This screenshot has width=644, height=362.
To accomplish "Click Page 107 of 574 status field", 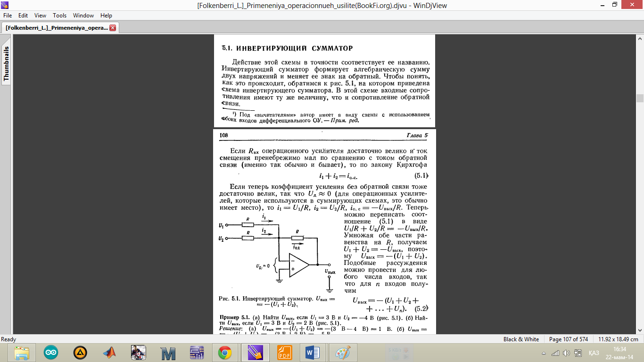I will pyautogui.click(x=569, y=339).
